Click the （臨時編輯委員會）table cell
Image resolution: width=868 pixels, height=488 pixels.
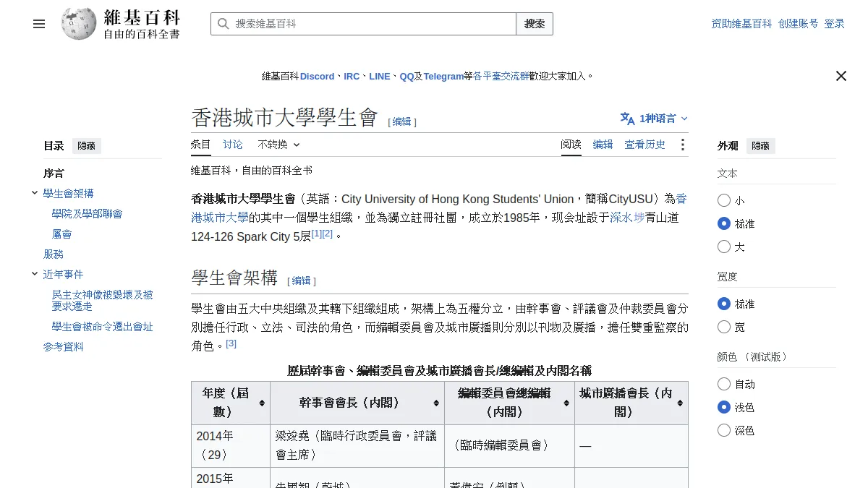tap(509, 445)
